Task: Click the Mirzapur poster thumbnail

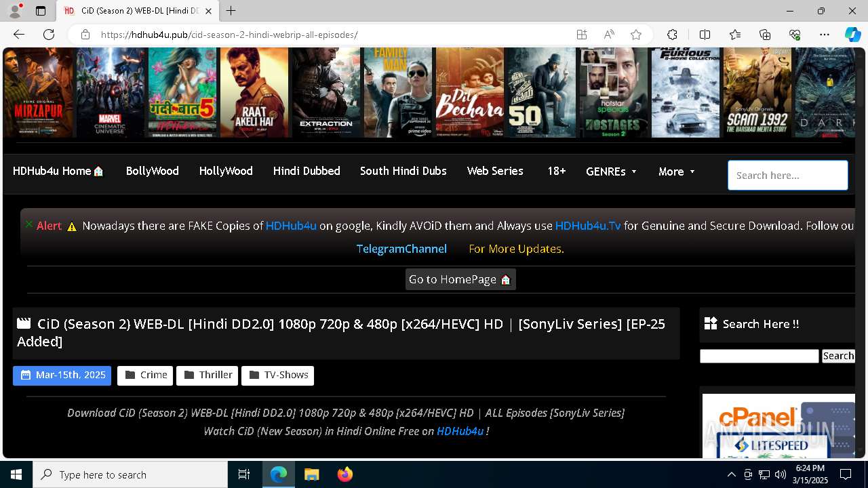Action: (x=38, y=93)
